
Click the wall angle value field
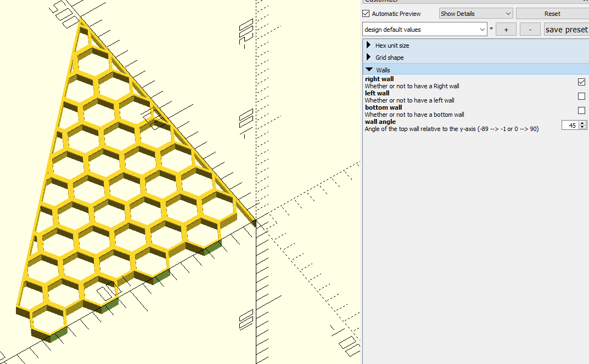570,126
